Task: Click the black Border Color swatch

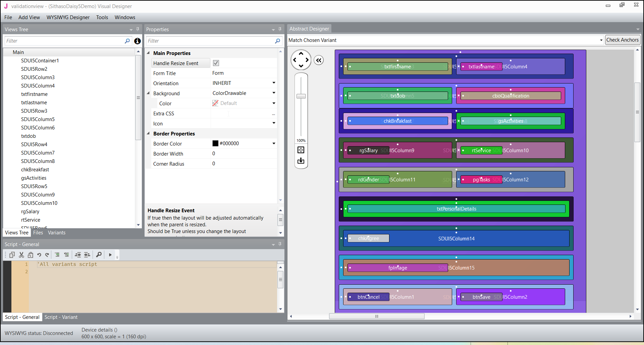Action: click(215, 143)
